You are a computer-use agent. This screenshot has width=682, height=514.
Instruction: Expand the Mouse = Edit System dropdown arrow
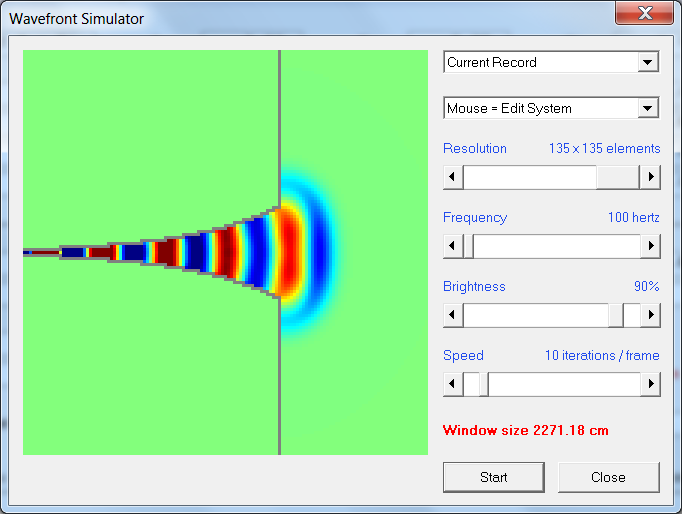(648, 108)
